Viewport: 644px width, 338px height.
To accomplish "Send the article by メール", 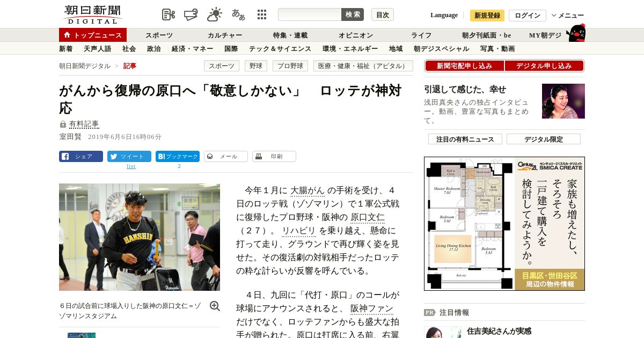I will (226, 157).
